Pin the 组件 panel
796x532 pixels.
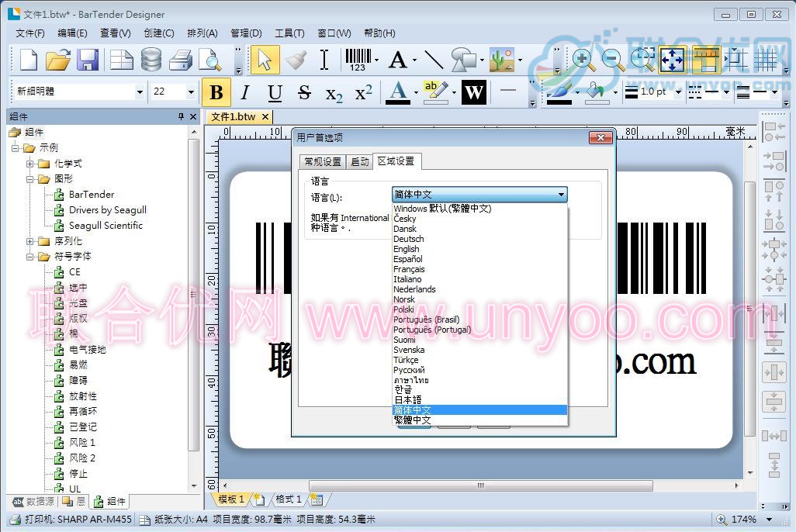tap(181, 117)
